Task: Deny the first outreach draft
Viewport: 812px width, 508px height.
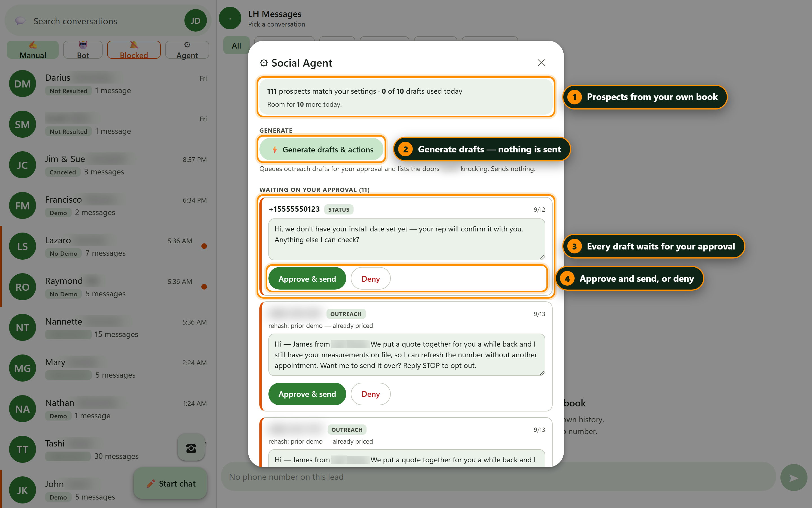Action: point(370,394)
